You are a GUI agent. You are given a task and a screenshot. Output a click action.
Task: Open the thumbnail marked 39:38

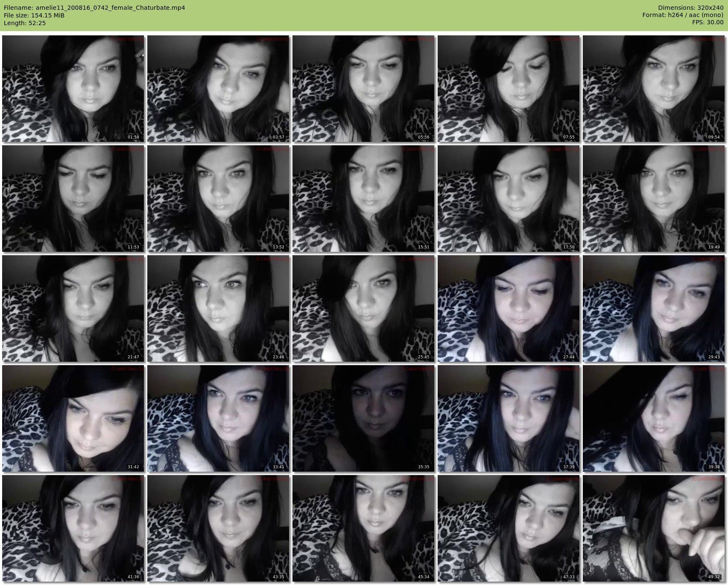pyautogui.click(x=654, y=418)
